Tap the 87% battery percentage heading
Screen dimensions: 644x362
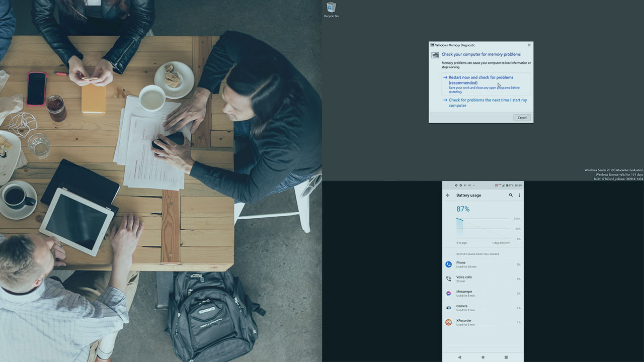(x=463, y=209)
